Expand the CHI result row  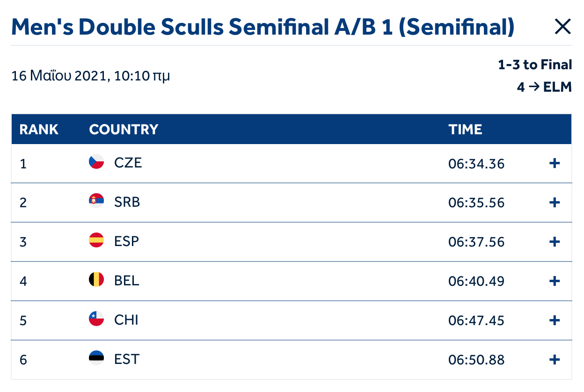pyautogui.click(x=555, y=320)
